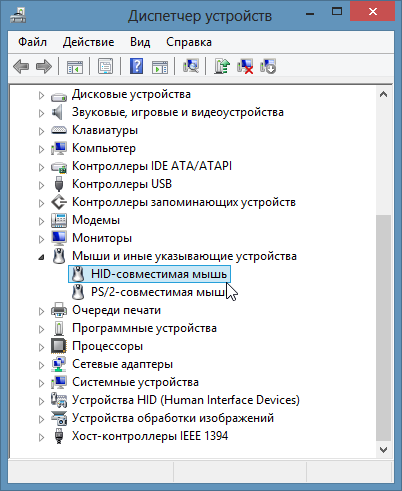This screenshot has height=491, width=402.
Task: Open the Файл menu
Action: 32,42
